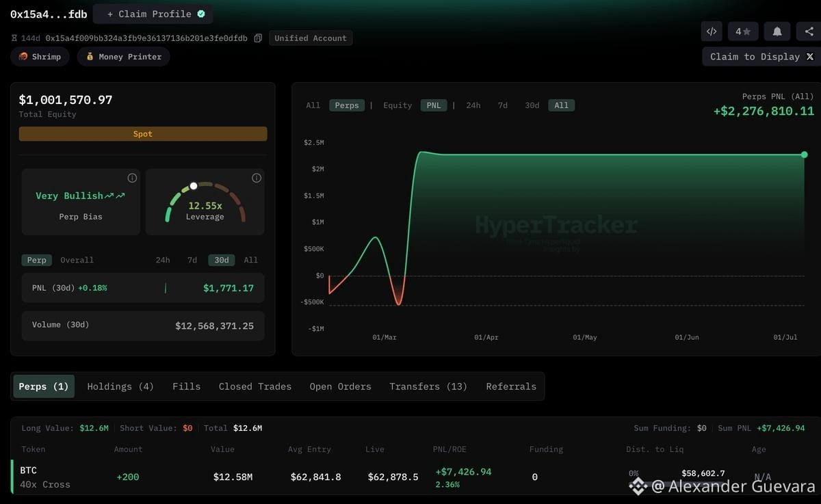Click the share icon button
Image resolution: width=821 pixels, height=504 pixels.
[x=809, y=31]
